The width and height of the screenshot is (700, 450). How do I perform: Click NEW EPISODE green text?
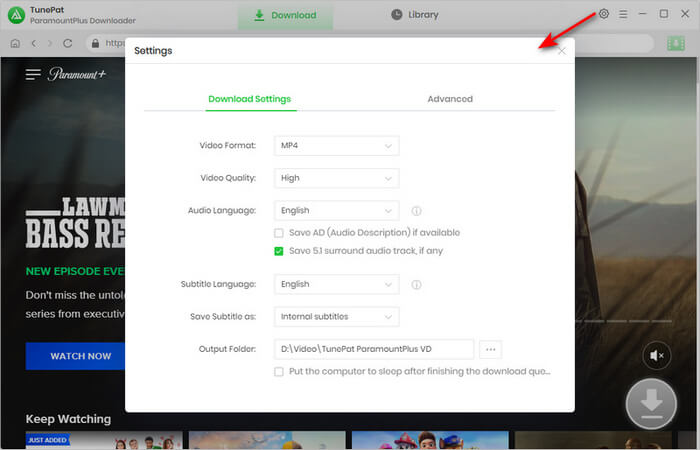[x=75, y=271]
